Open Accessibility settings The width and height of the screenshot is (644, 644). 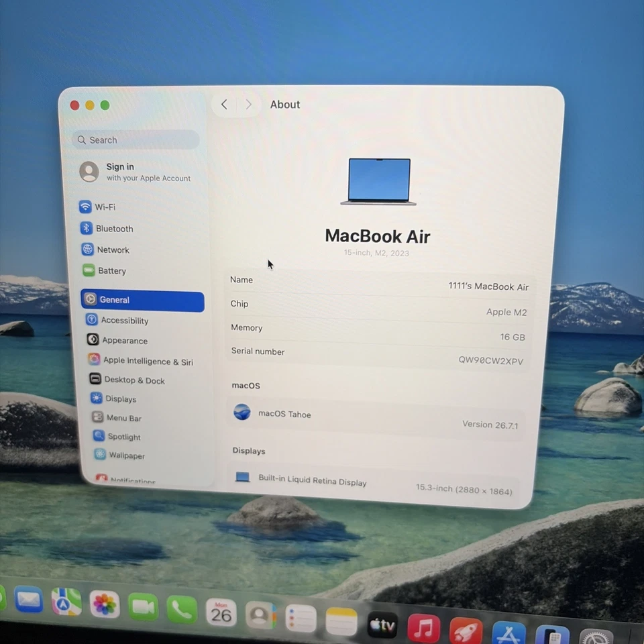tap(117, 320)
